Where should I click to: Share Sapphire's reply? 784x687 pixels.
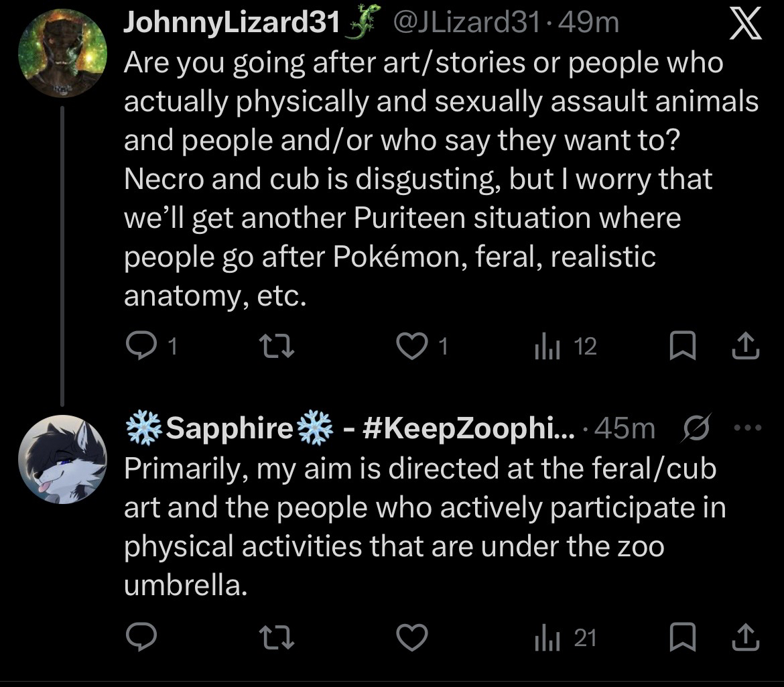pyautogui.click(x=746, y=638)
